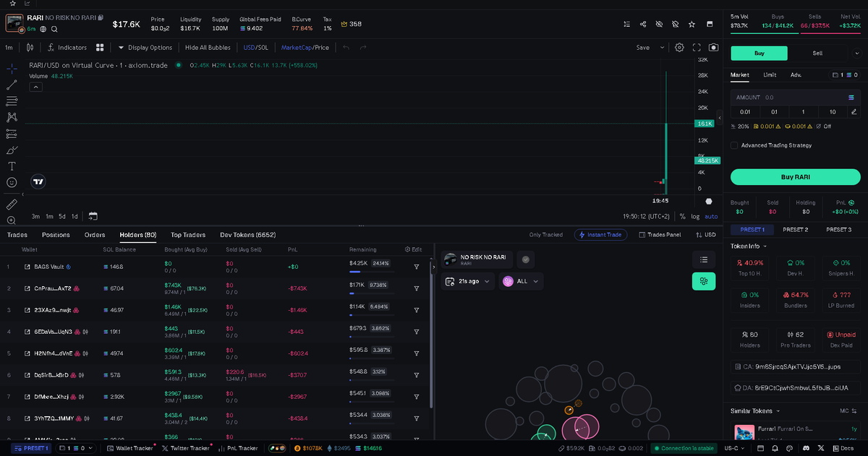Toggle chart between MarketCap and Price
The height and width of the screenshot is (456, 868).
tap(305, 48)
